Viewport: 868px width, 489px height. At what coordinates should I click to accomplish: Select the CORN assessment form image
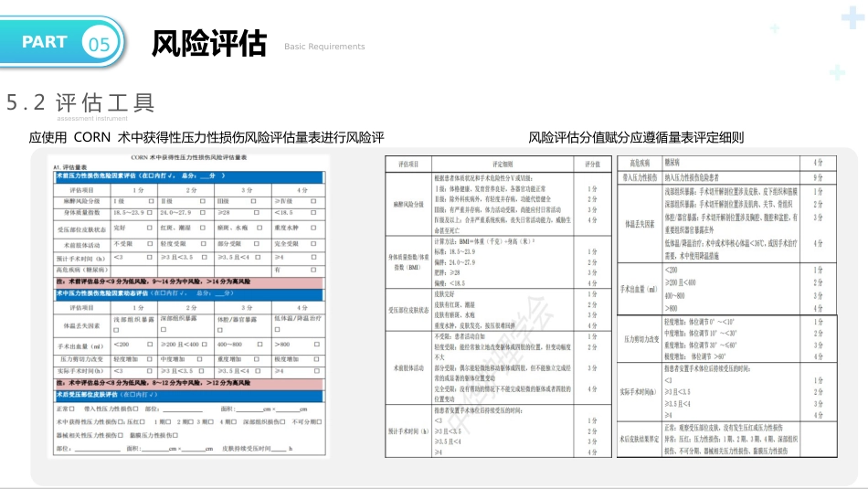coord(188,305)
